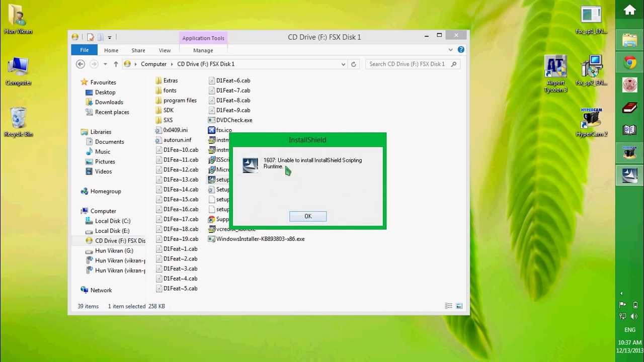Select the program files folder
This screenshot has height=362, width=644.
point(180,100)
